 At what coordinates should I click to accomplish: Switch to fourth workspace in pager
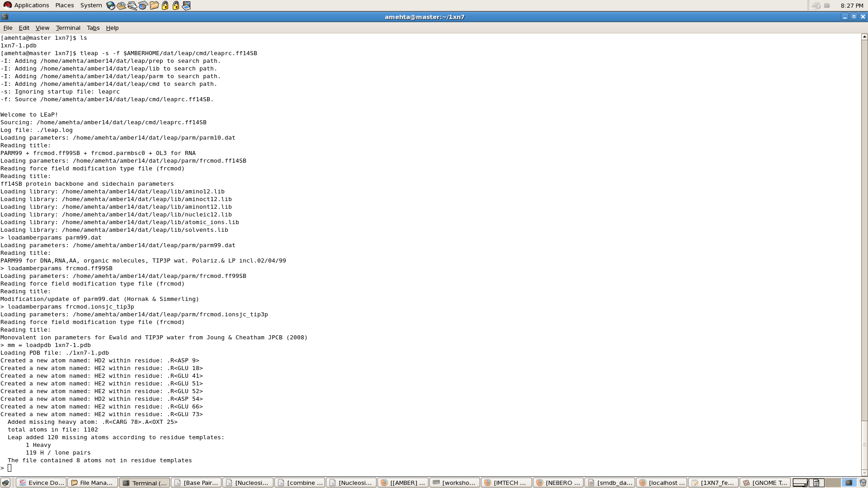coord(849,483)
